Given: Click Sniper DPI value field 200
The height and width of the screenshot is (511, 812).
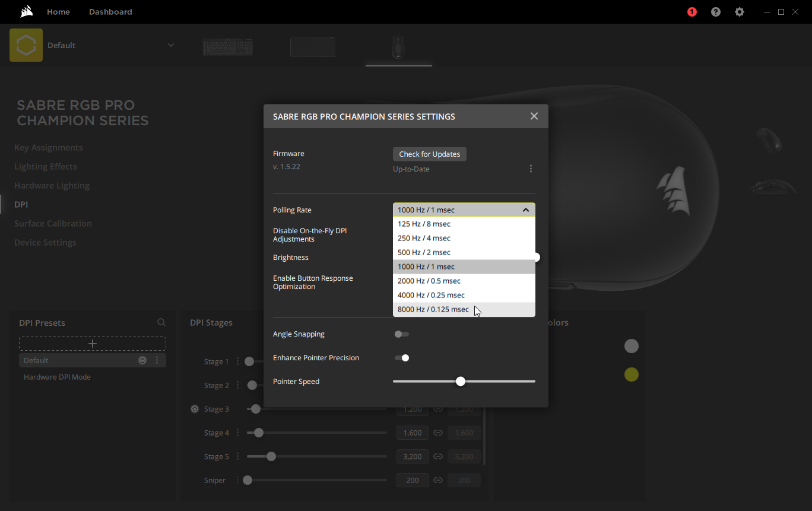Looking at the screenshot, I should point(413,480).
